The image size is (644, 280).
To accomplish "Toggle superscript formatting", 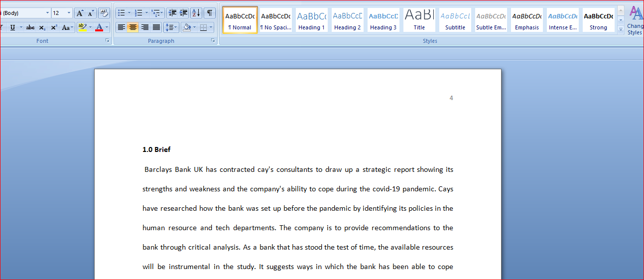I will [x=54, y=27].
